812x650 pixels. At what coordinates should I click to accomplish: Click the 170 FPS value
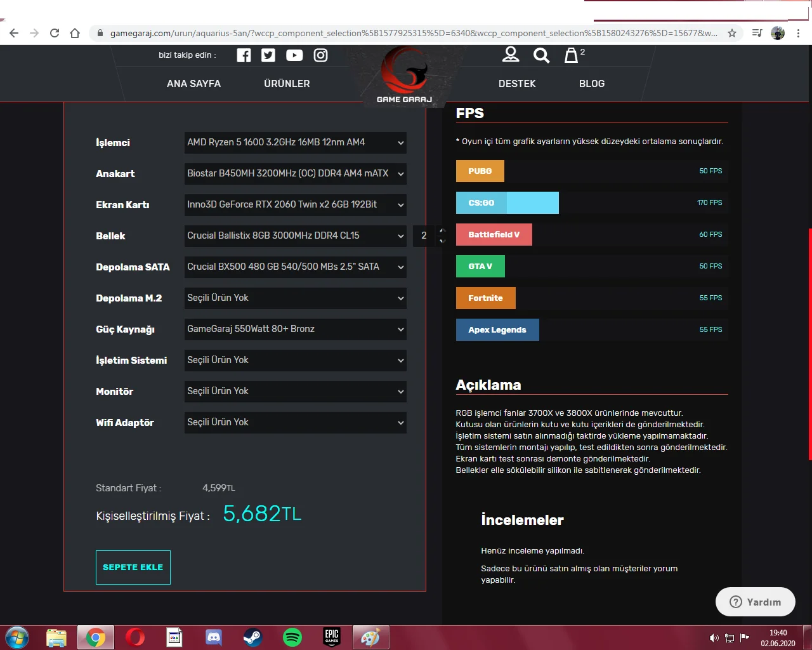point(710,203)
